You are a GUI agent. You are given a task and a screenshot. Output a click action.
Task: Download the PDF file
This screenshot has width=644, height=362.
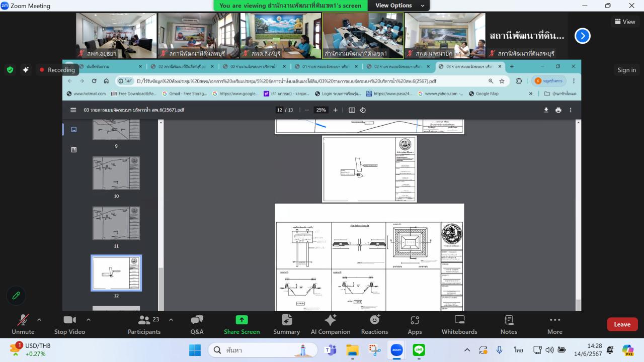click(546, 110)
